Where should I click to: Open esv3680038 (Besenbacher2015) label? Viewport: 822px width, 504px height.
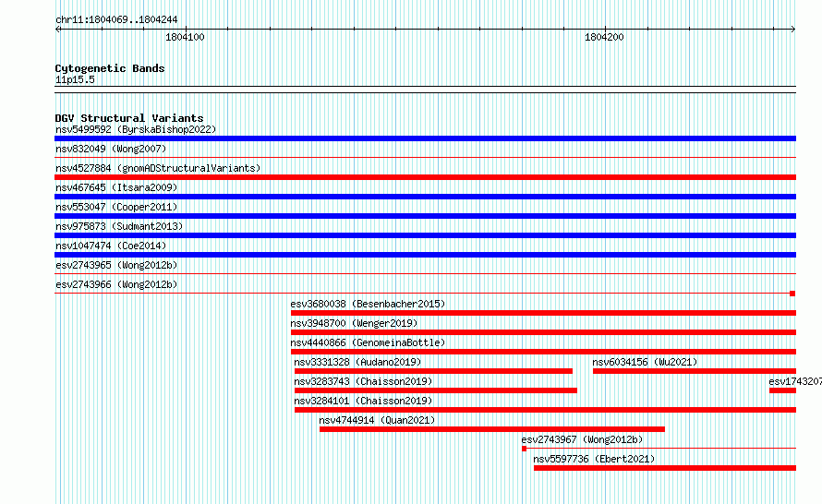[368, 304]
